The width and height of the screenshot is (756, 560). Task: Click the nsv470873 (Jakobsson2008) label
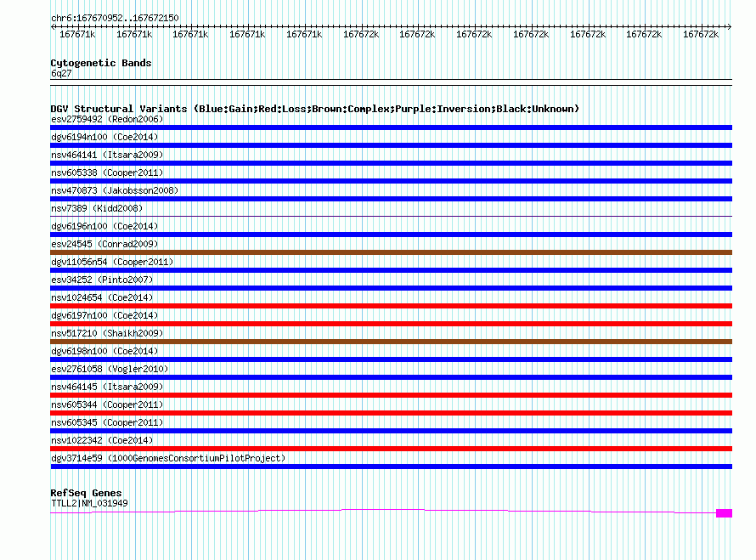coord(115,190)
